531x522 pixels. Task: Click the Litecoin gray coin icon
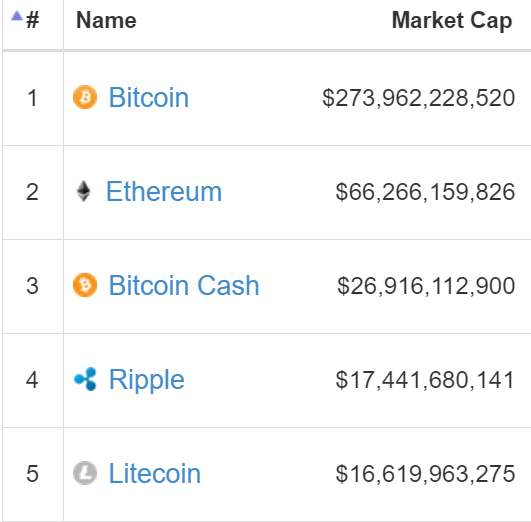coord(85,473)
